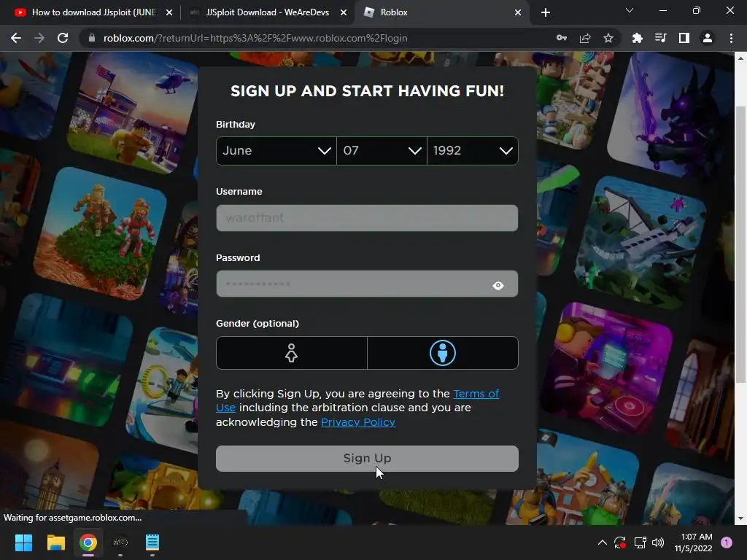Open a new browser tab with plus
The height and width of the screenshot is (560, 747).
pyautogui.click(x=546, y=12)
